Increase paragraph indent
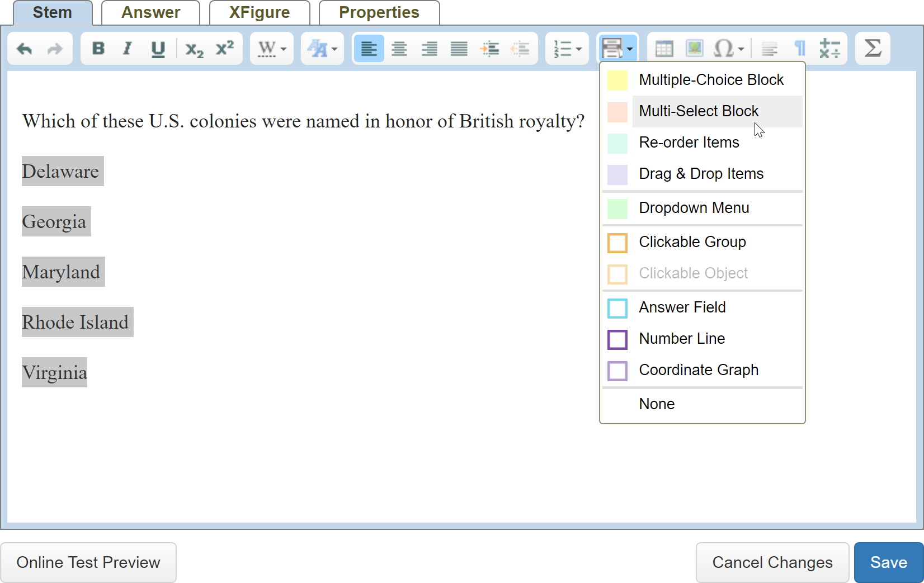The height and width of the screenshot is (583, 924). tap(489, 49)
